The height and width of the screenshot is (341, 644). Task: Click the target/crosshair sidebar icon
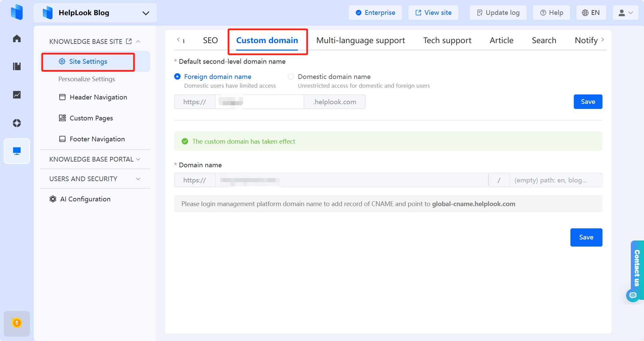[x=17, y=123]
